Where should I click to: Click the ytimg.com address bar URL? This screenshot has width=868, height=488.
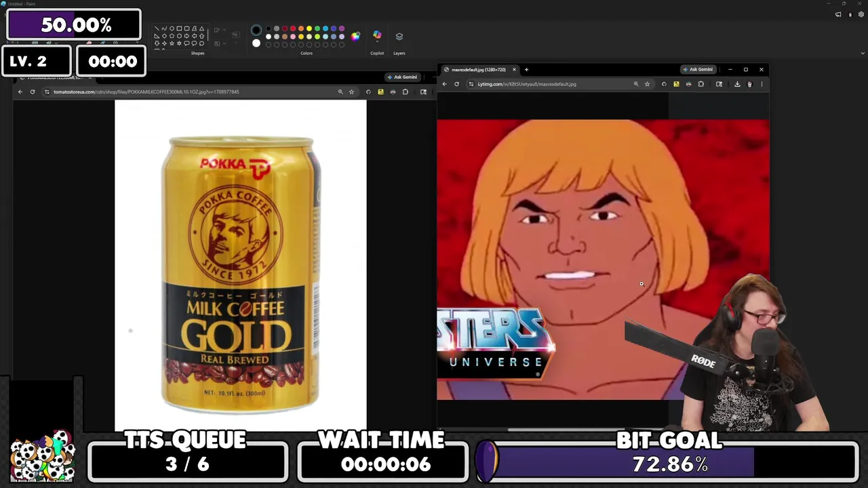[527, 84]
